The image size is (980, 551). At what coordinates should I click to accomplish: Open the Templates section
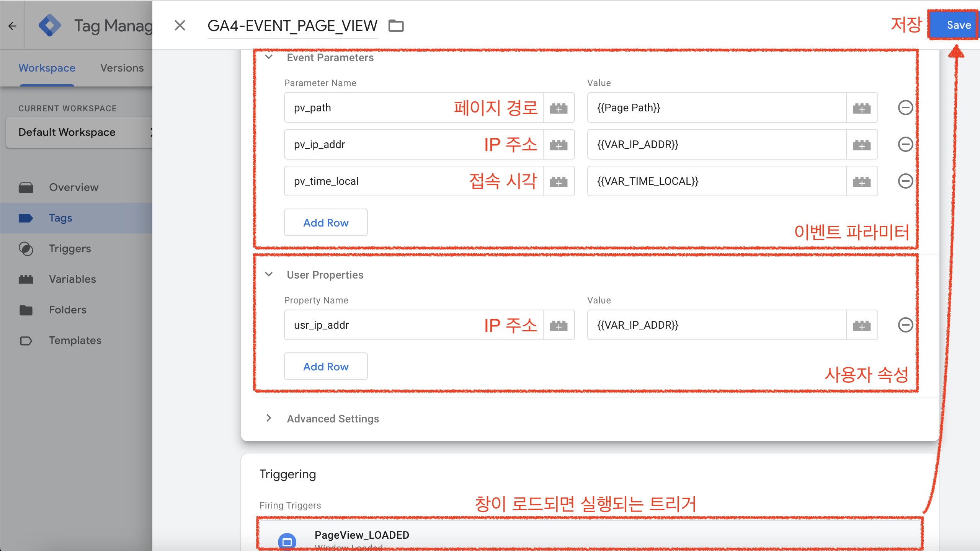pos(75,340)
